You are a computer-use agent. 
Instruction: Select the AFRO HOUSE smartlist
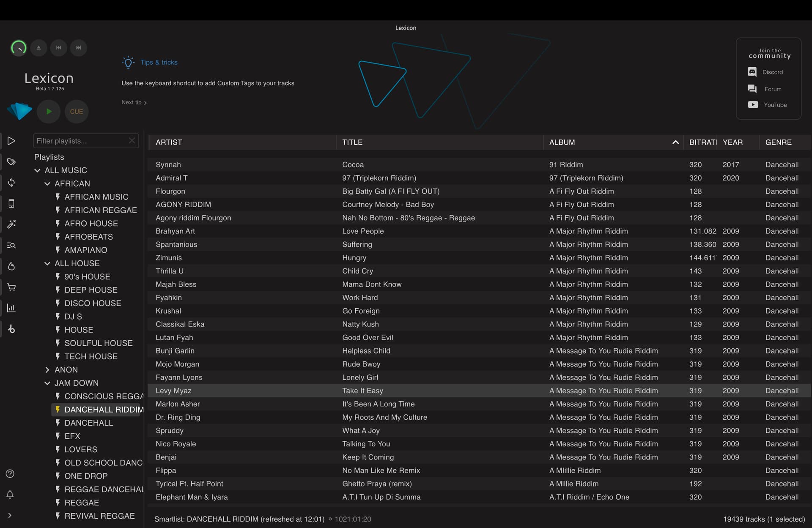91,224
